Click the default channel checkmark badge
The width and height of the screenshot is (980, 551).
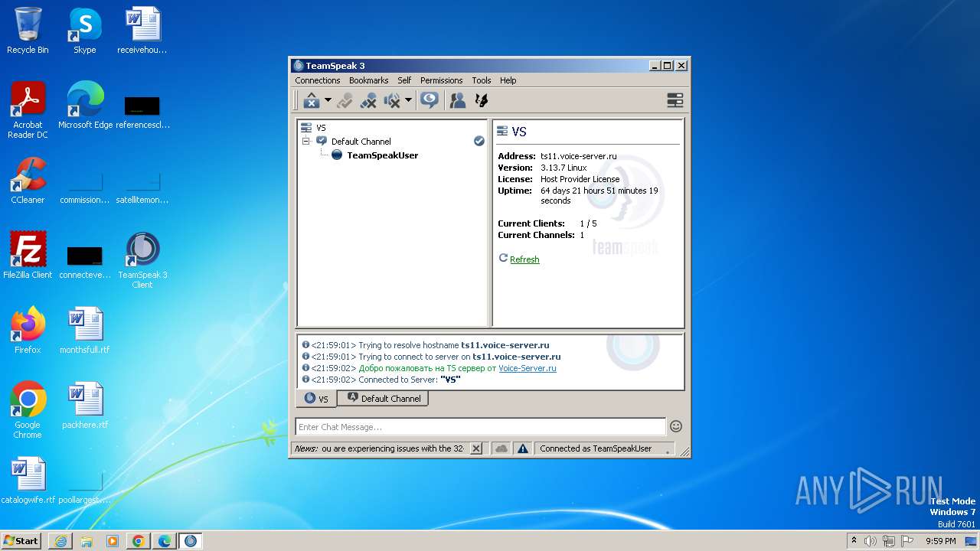(479, 141)
